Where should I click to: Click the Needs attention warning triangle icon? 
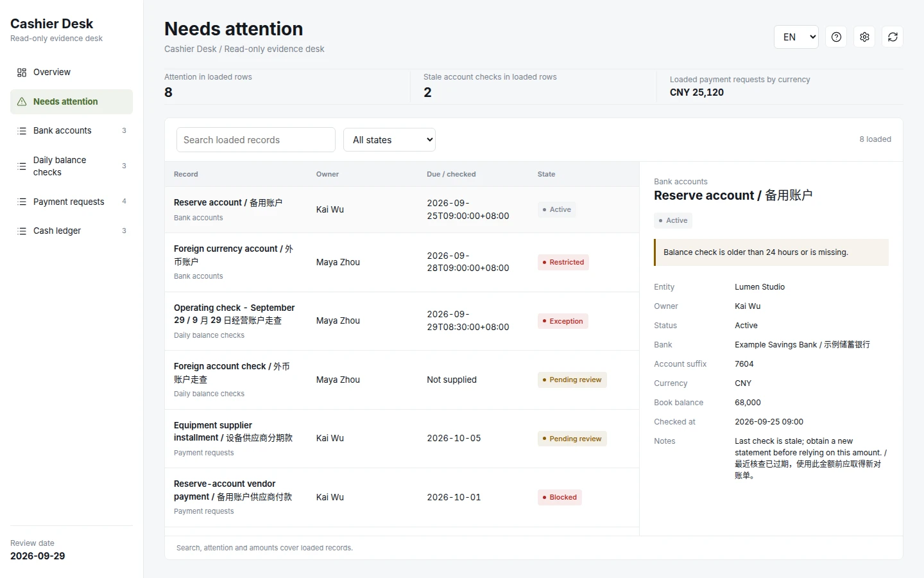coord(22,101)
